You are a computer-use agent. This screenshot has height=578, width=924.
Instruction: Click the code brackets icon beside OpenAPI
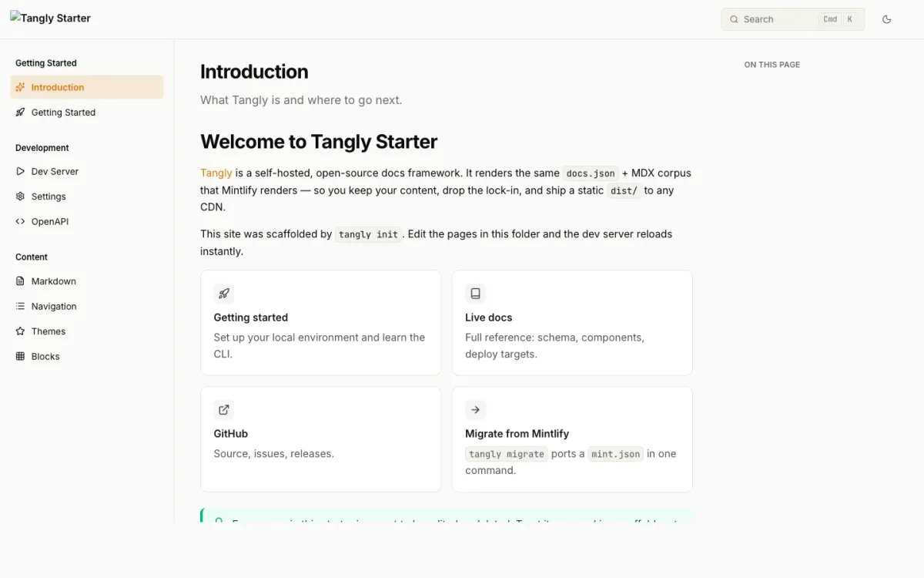20,221
